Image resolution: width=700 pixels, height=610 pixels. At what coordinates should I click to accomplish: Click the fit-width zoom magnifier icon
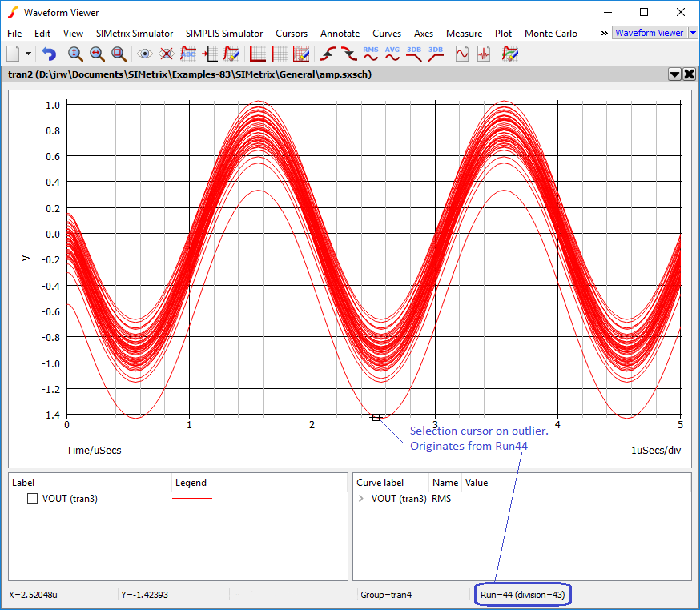[x=97, y=54]
